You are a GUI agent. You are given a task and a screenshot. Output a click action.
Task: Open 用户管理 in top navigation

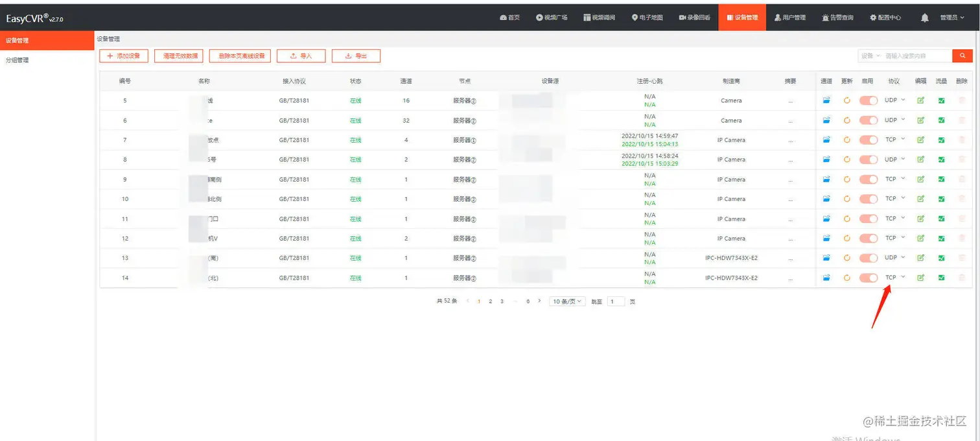click(789, 18)
